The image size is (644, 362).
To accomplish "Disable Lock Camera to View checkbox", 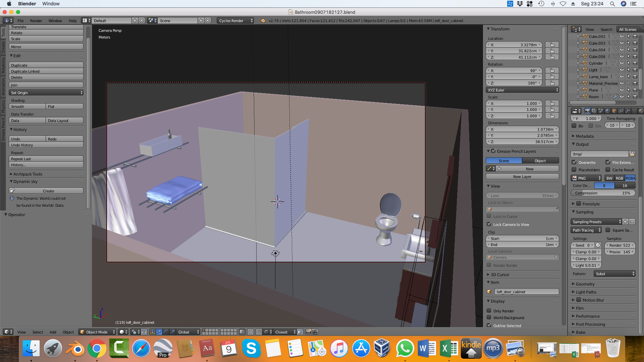I will tap(489, 224).
